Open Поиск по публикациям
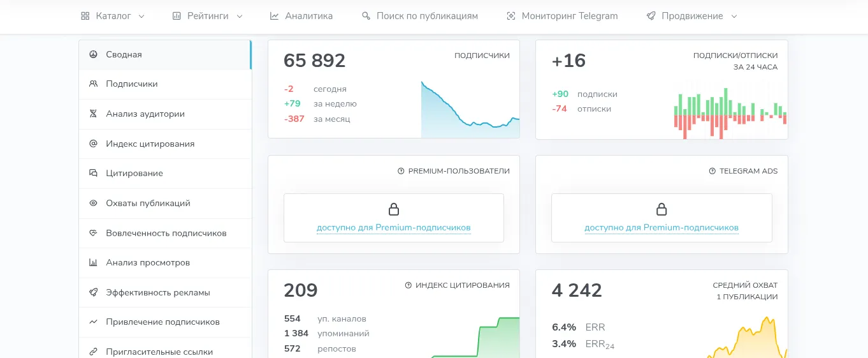 tap(419, 16)
